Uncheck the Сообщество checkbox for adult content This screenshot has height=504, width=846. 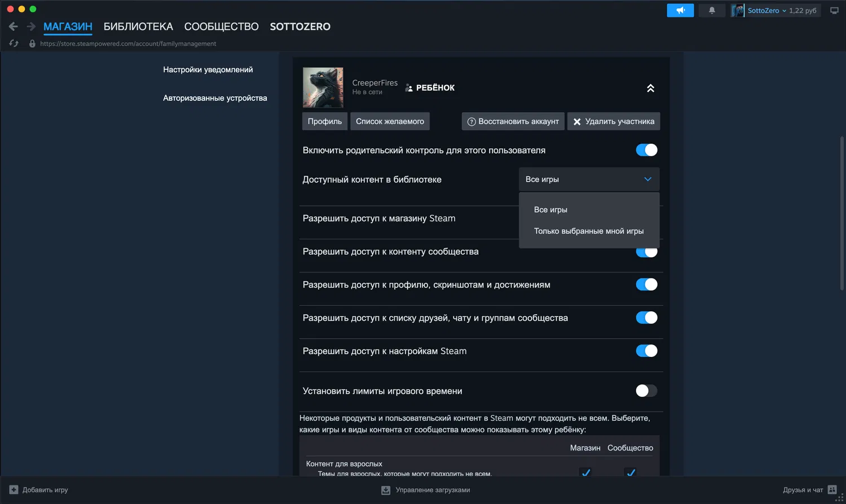(x=631, y=472)
